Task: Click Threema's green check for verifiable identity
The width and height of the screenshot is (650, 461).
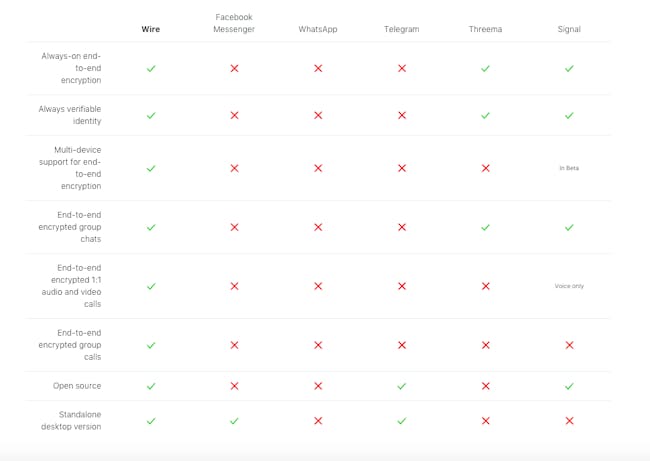Action: click(x=485, y=115)
